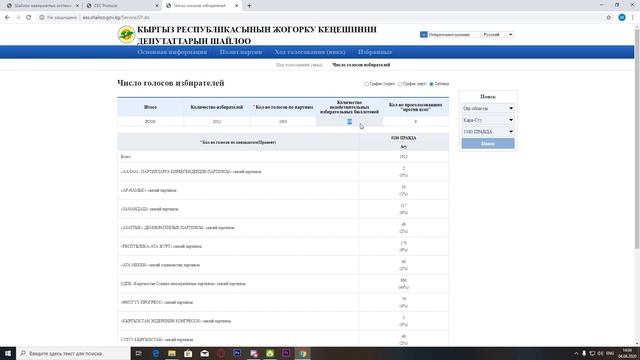
Task: Switch to Chrome on taskbar
Action: (x=303, y=353)
